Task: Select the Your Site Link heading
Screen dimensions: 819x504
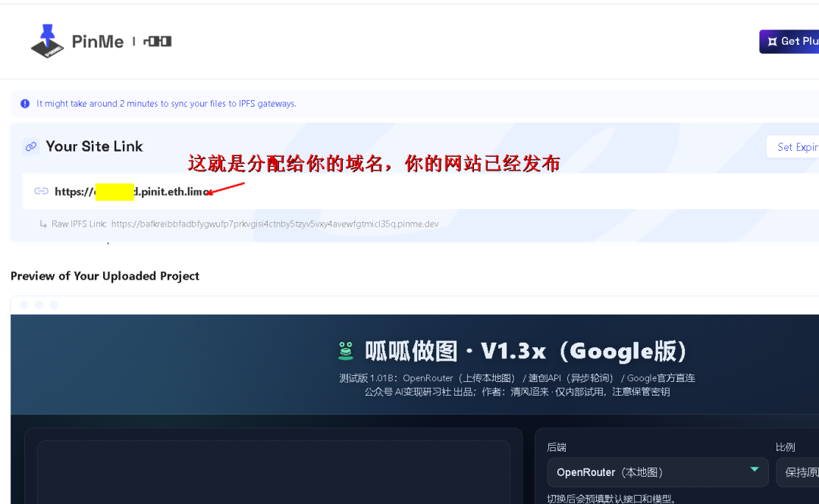Action: pyautogui.click(x=94, y=146)
